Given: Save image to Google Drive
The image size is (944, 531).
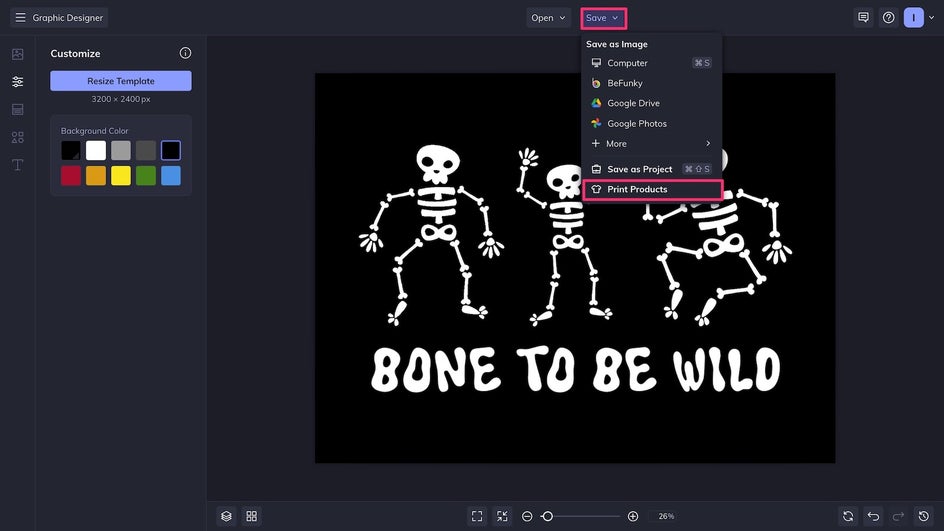Looking at the screenshot, I should (x=651, y=103).
